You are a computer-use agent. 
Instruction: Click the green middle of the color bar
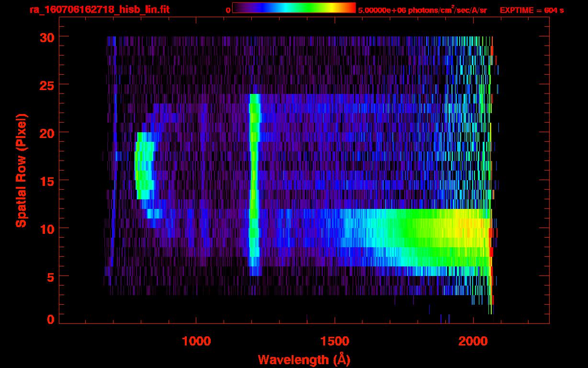(306, 8)
